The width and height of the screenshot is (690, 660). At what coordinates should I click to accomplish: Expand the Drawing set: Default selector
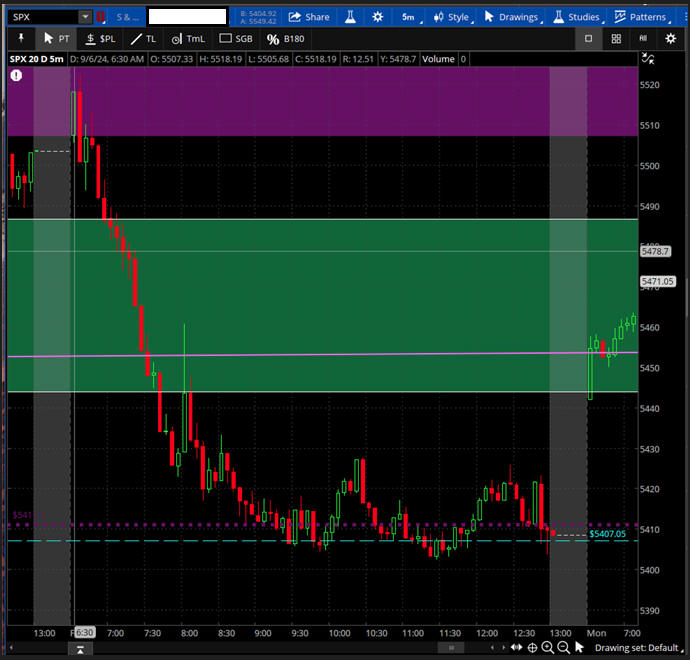pos(636,648)
